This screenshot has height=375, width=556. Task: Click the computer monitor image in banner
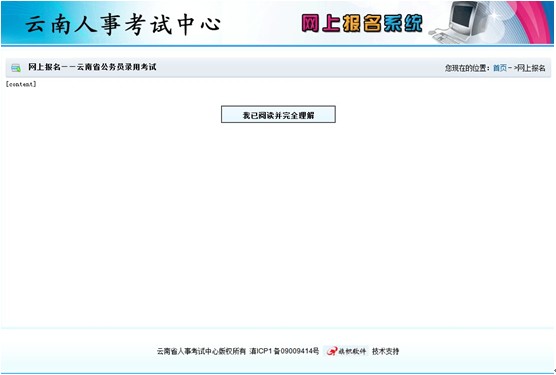[464, 17]
